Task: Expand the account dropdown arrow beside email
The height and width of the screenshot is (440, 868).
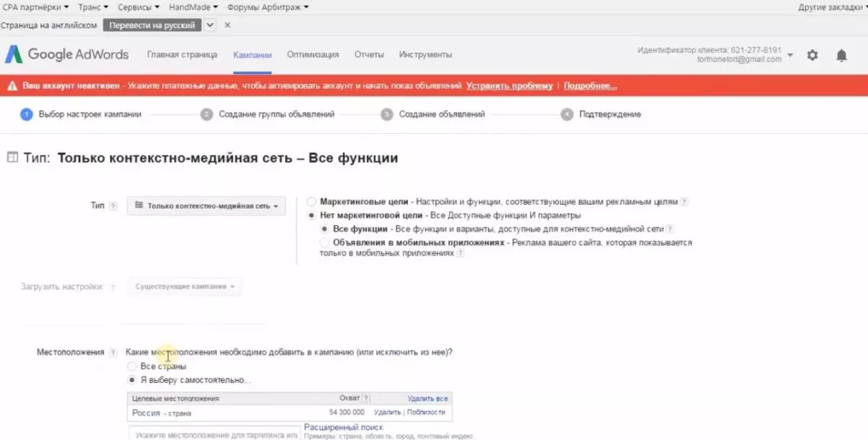Action: tap(790, 55)
